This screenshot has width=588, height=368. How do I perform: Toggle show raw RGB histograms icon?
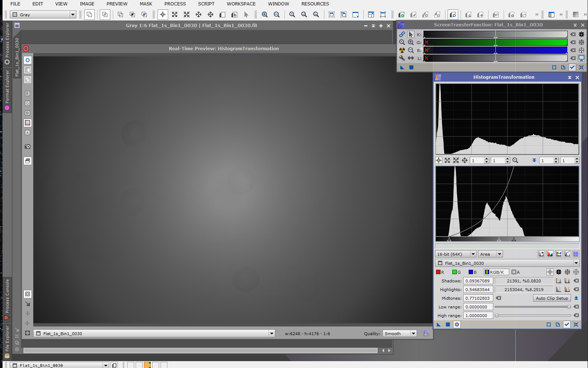pyautogui.click(x=550, y=254)
